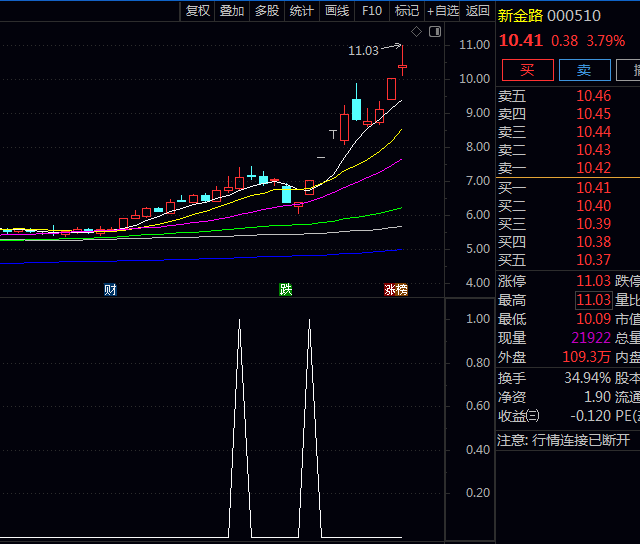Click the 卖一 price 10.42
The width and height of the screenshot is (640, 544).
click(593, 168)
